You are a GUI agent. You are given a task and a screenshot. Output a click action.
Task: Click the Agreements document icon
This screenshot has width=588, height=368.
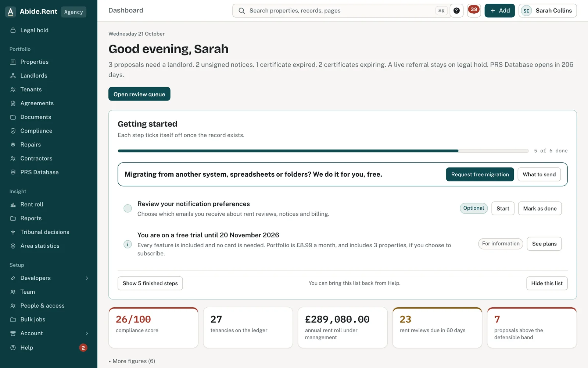pos(13,103)
